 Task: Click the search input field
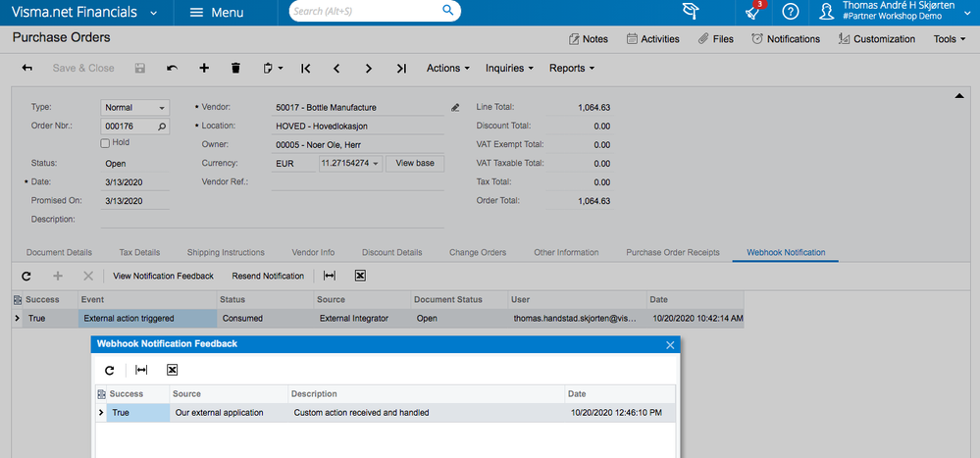365,11
